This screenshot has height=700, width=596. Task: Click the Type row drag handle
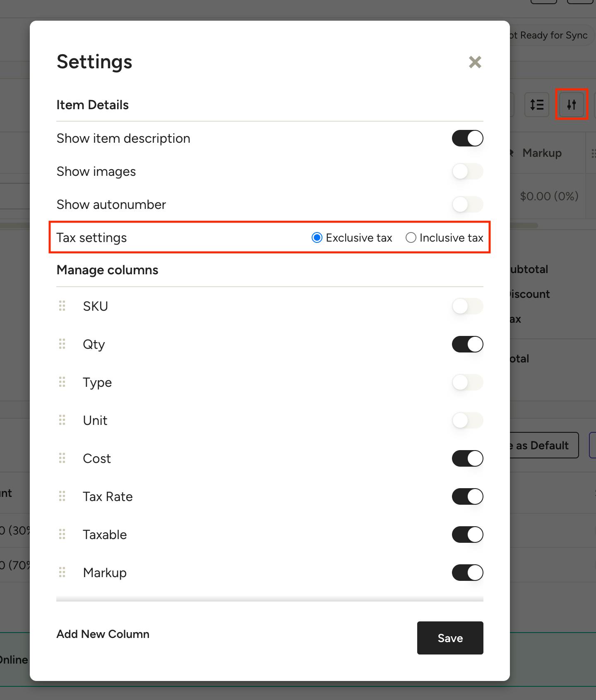[62, 382]
